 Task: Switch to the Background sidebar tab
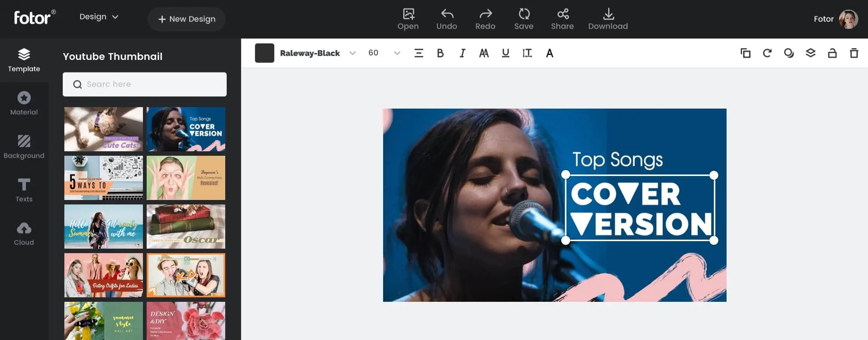(x=24, y=147)
